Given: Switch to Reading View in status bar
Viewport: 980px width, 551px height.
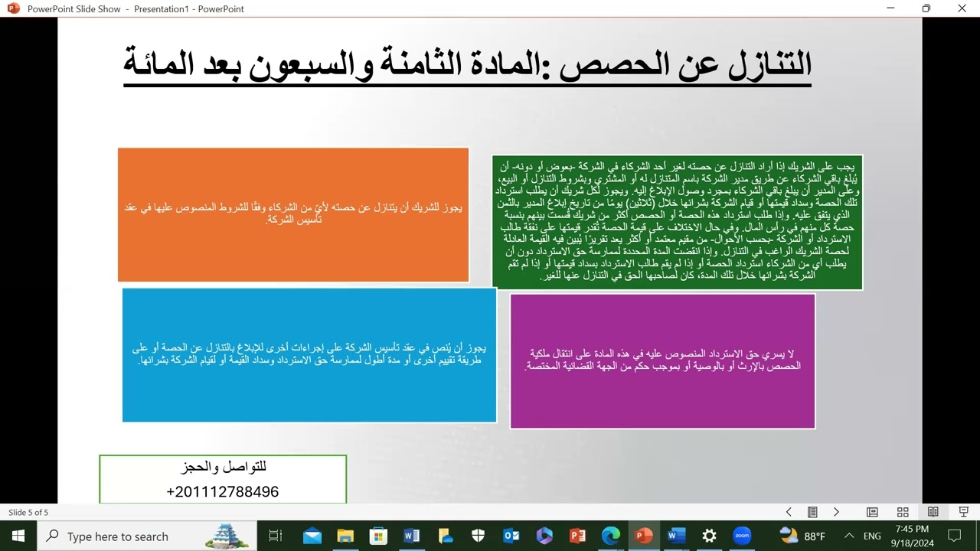Looking at the screenshot, I should point(933,512).
